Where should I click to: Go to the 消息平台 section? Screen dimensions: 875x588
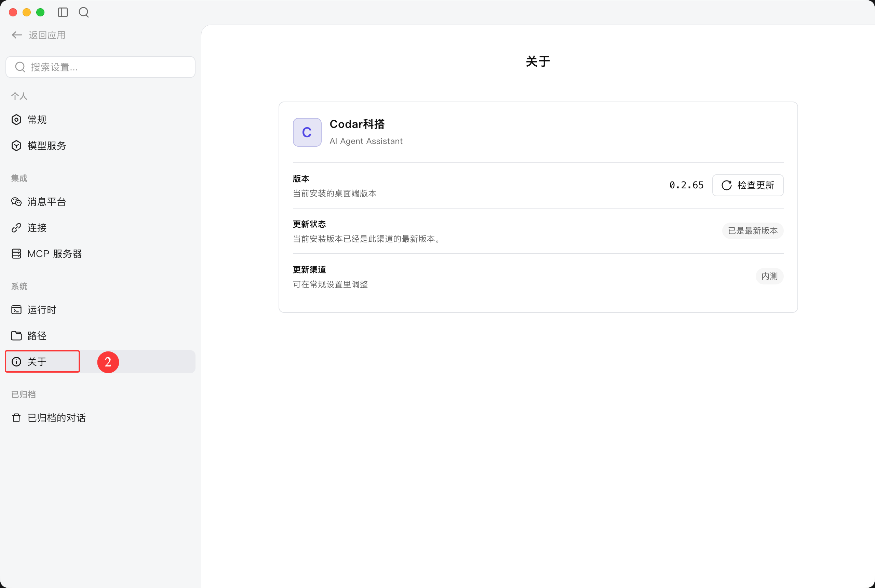pyautogui.click(x=100, y=202)
